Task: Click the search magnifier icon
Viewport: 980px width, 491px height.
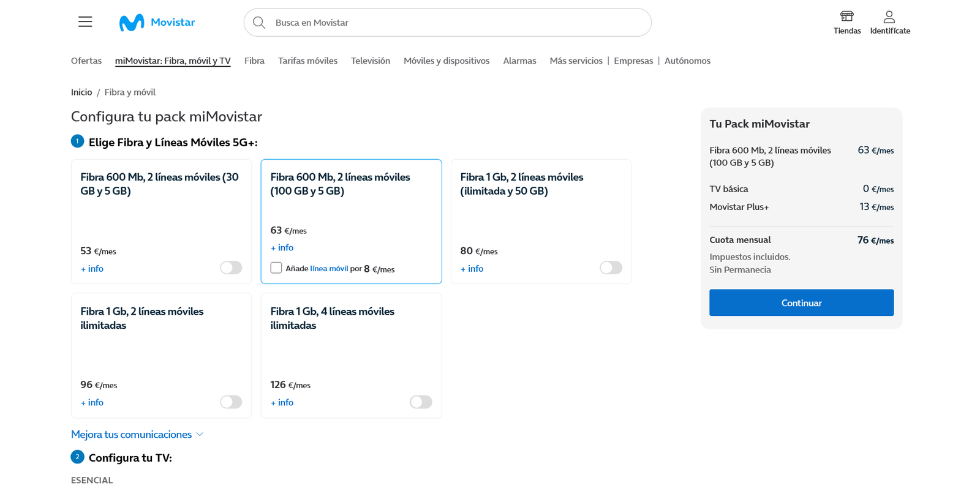Action: [259, 23]
